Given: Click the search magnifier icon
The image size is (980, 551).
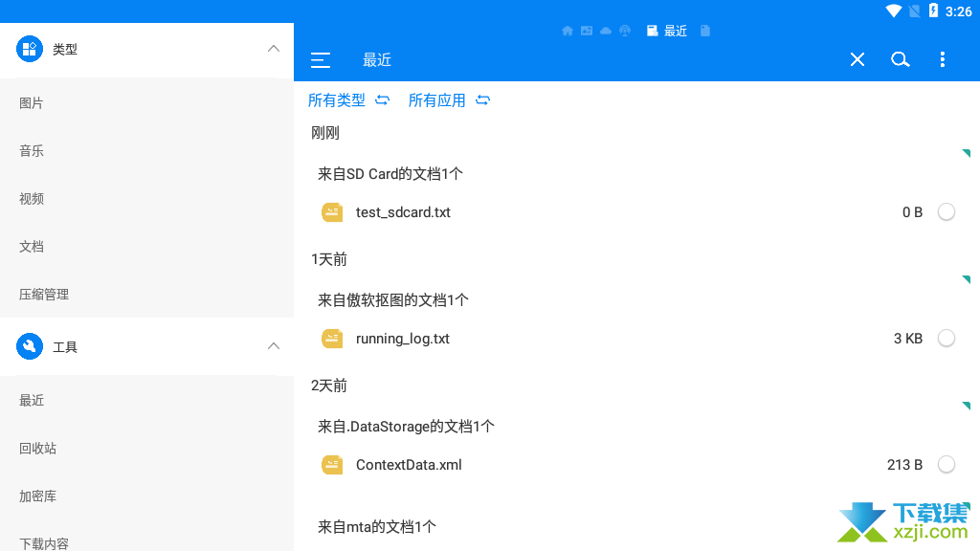Looking at the screenshot, I should click(x=900, y=60).
